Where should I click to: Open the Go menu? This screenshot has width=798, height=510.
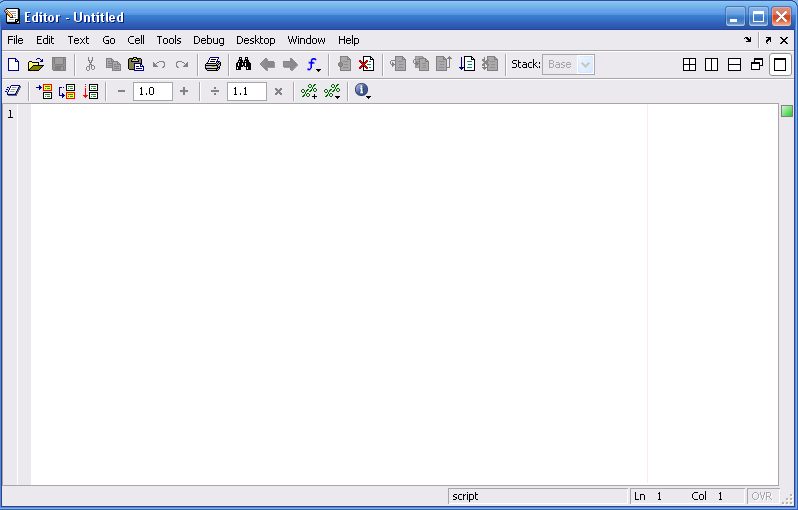[x=109, y=40]
